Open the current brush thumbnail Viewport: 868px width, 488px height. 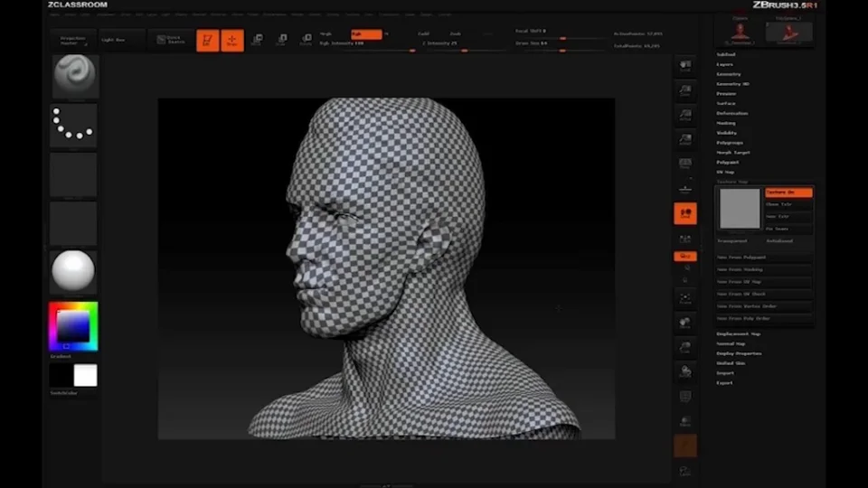pyautogui.click(x=74, y=77)
